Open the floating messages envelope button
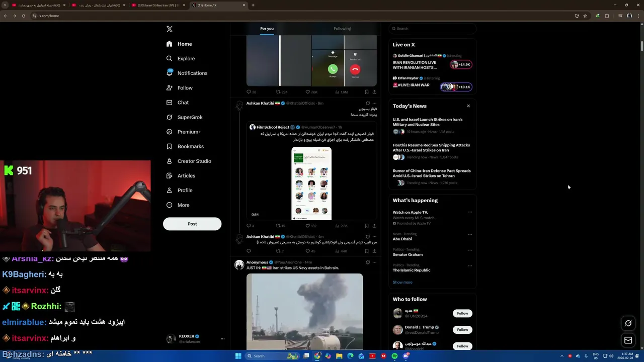Screen dimensions: 644x362 628,340
